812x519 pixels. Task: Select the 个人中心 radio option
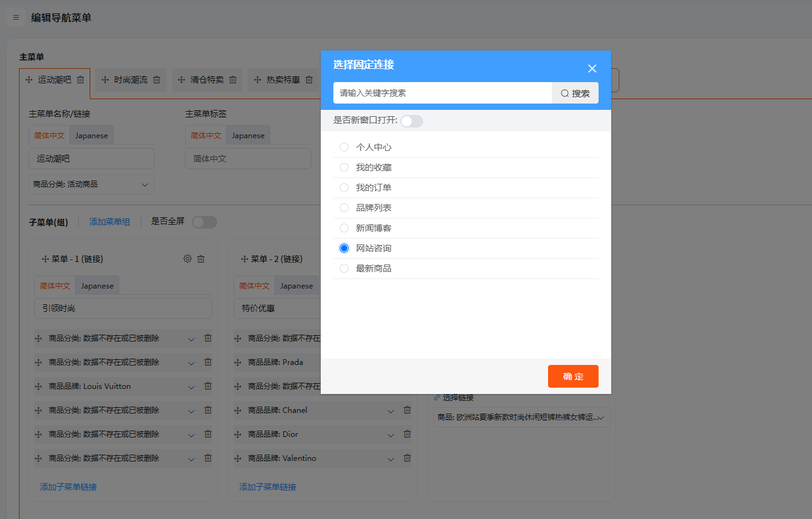pyautogui.click(x=344, y=147)
